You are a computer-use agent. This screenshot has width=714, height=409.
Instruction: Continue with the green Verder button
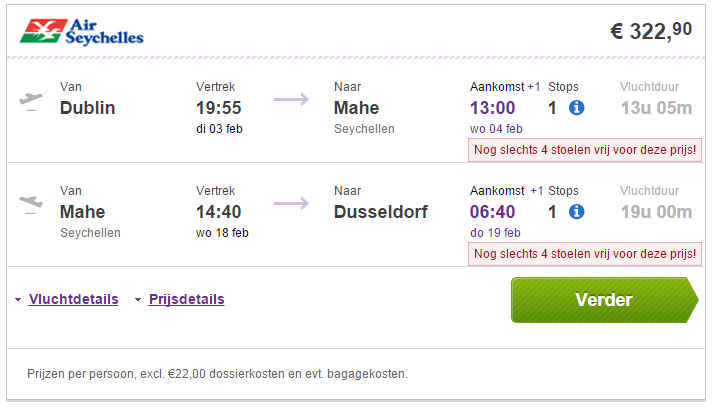[604, 300]
